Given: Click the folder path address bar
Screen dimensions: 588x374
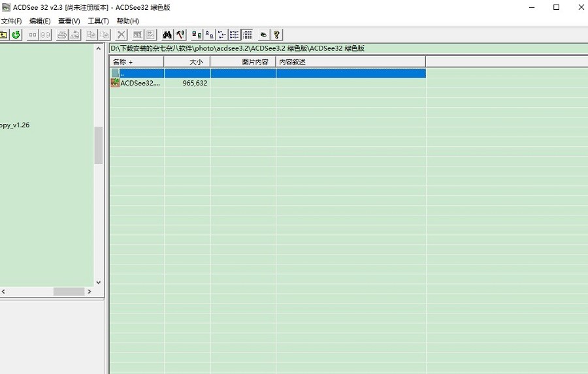Looking at the screenshot, I should pos(348,48).
